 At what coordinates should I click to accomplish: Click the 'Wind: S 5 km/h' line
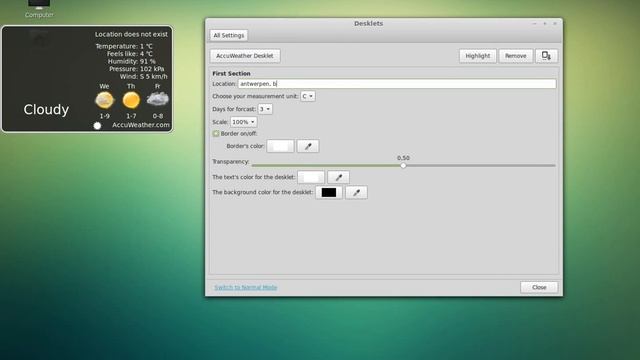[143, 76]
